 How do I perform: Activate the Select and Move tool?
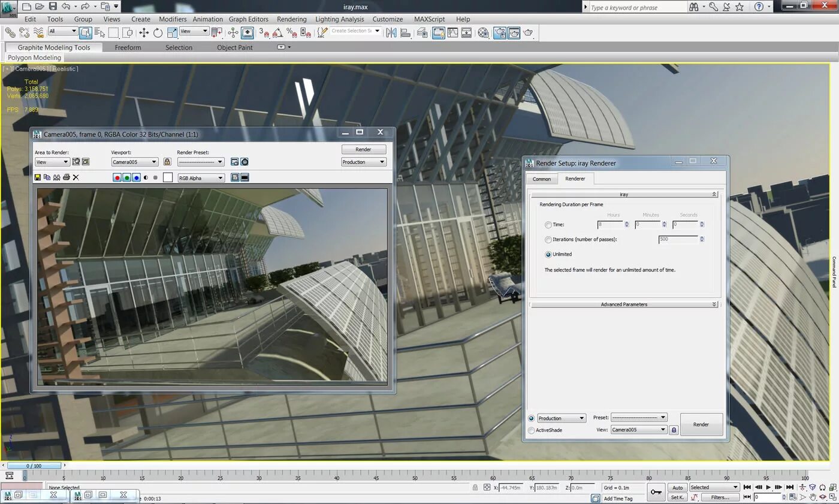click(144, 32)
